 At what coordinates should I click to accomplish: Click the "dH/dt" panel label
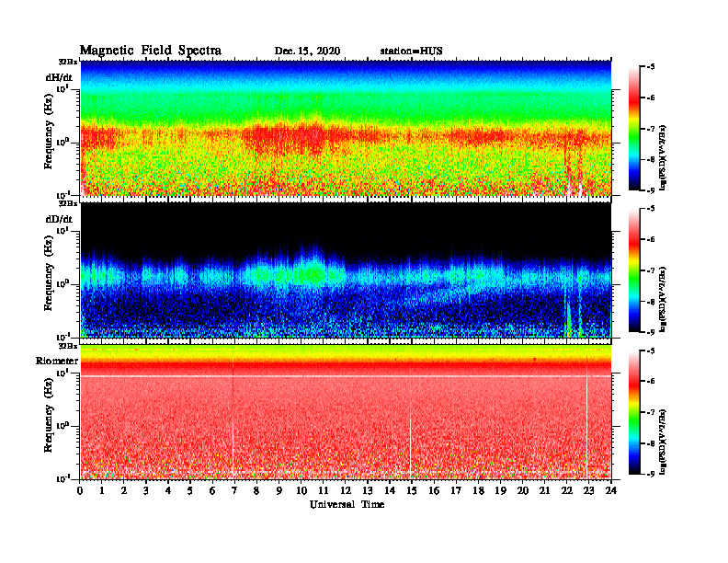pos(59,77)
